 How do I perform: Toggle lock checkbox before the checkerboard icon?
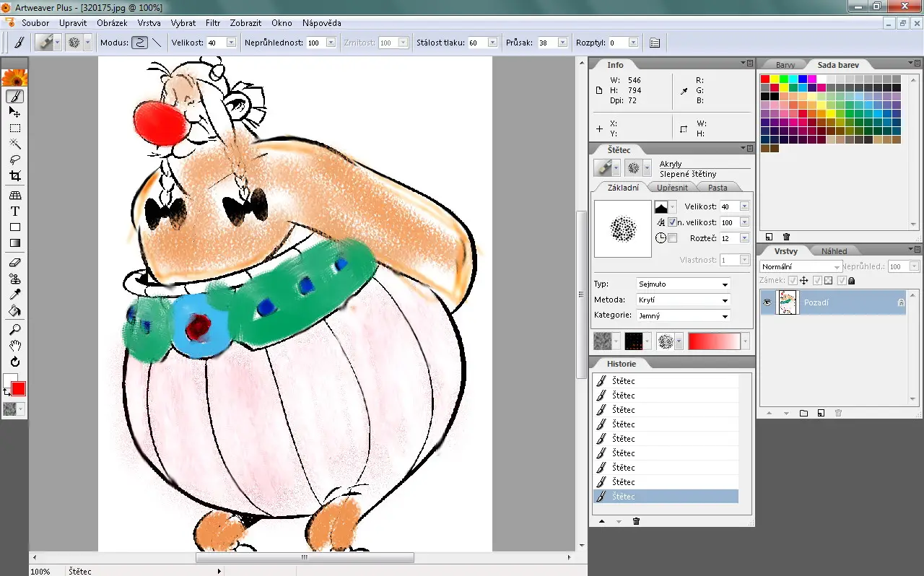pyautogui.click(x=817, y=280)
